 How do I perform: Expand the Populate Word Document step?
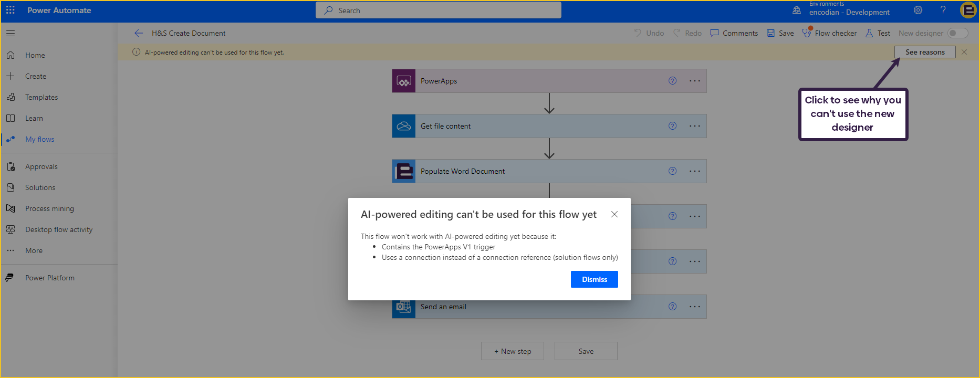pyautogui.click(x=549, y=171)
